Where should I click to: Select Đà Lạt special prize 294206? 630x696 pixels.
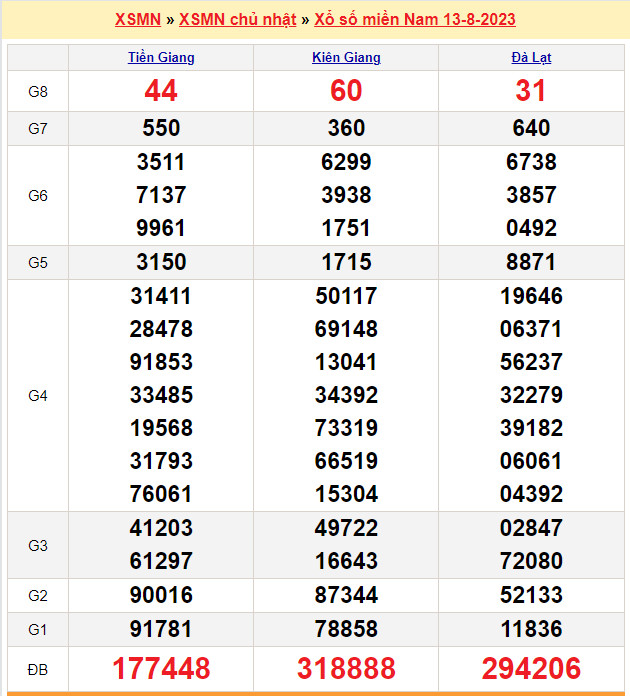[531, 668]
